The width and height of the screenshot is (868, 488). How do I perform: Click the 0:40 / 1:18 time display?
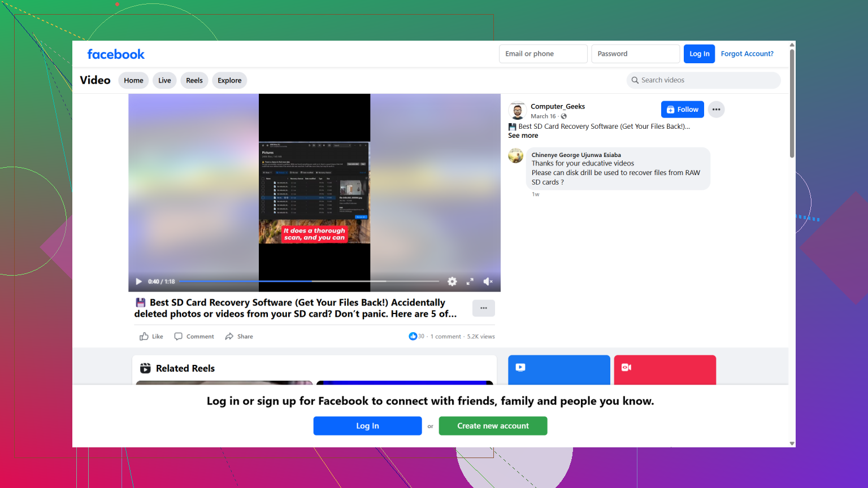click(x=162, y=281)
